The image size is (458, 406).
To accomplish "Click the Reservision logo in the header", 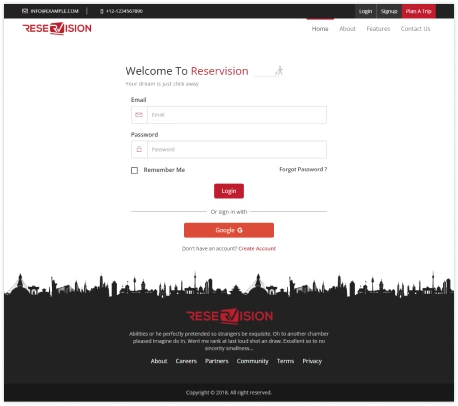I will (x=57, y=28).
